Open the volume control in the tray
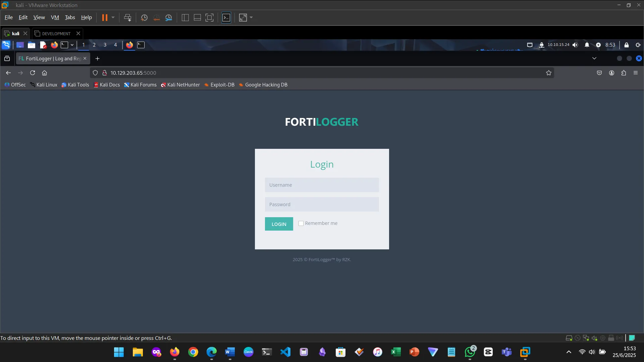Image resolution: width=644 pixels, height=362 pixels. (576, 45)
